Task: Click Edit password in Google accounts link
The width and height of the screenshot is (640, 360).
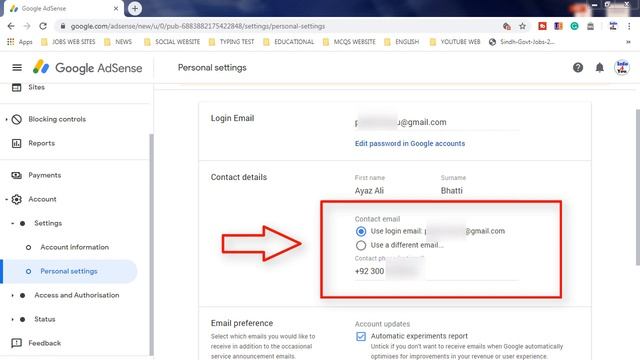Action: tap(410, 143)
